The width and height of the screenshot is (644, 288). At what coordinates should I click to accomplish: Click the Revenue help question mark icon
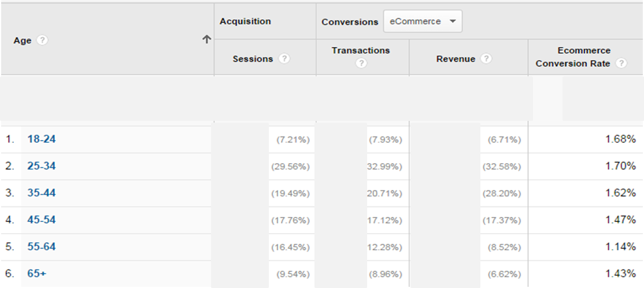[486, 59]
